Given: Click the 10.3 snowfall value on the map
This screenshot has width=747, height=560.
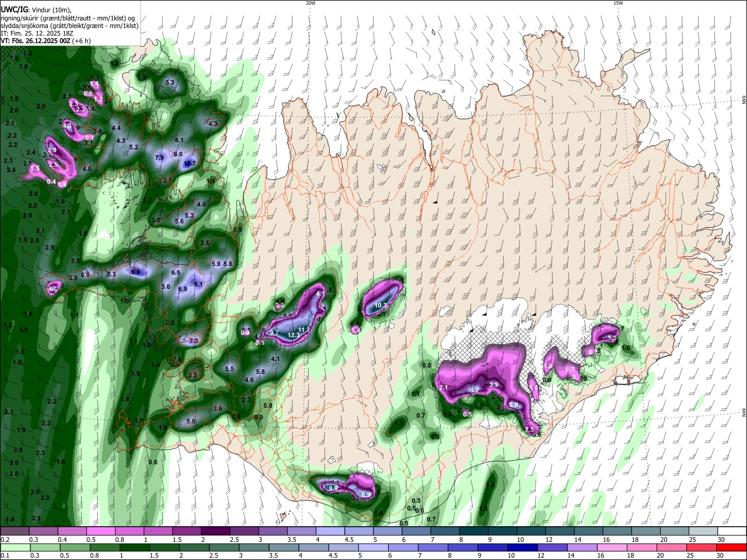Looking at the screenshot, I should click(x=381, y=305).
